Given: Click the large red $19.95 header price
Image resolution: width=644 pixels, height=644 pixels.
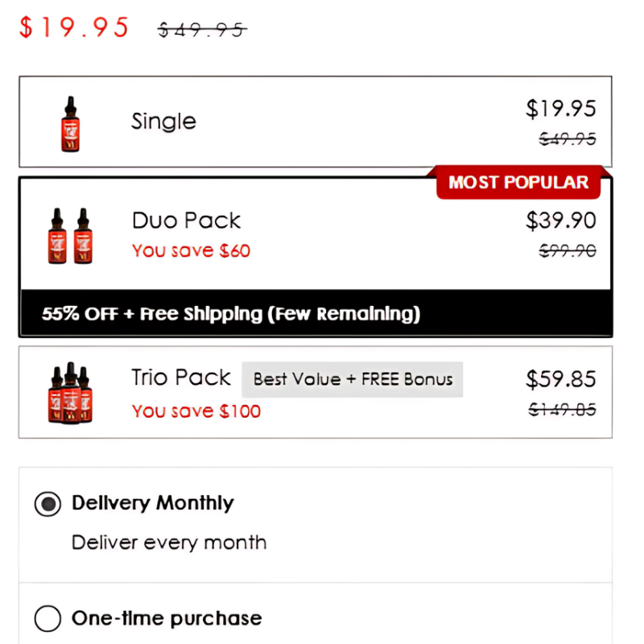Looking at the screenshot, I should click(74, 27).
